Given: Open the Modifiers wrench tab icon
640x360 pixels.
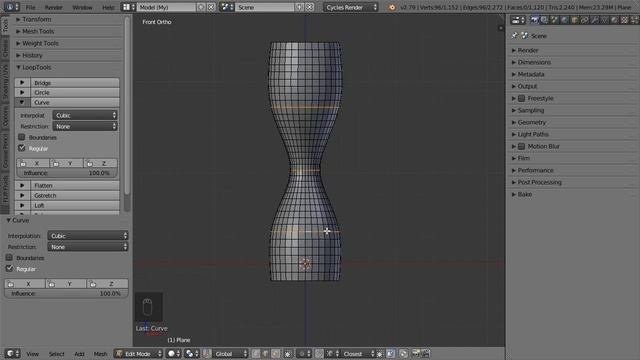Looking at the screenshot, I should (594, 20).
